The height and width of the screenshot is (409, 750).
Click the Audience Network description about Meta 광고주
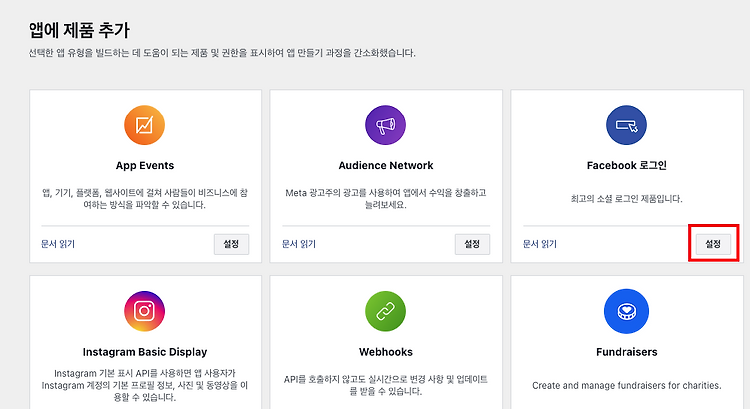[x=386, y=199]
